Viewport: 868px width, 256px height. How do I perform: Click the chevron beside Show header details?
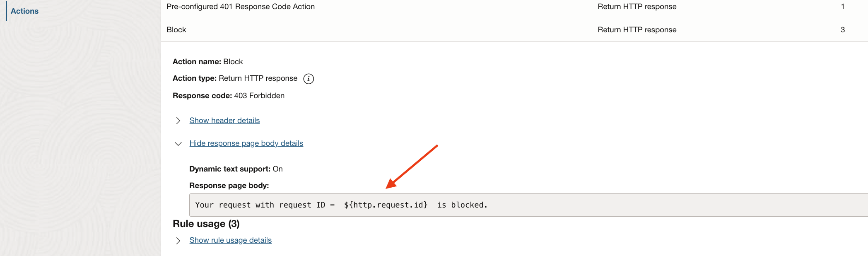tap(178, 121)
